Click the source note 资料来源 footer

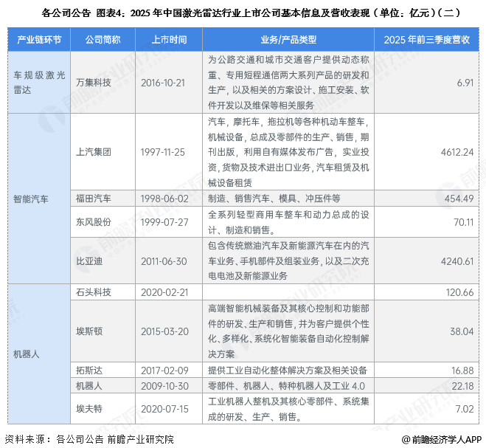89,439
